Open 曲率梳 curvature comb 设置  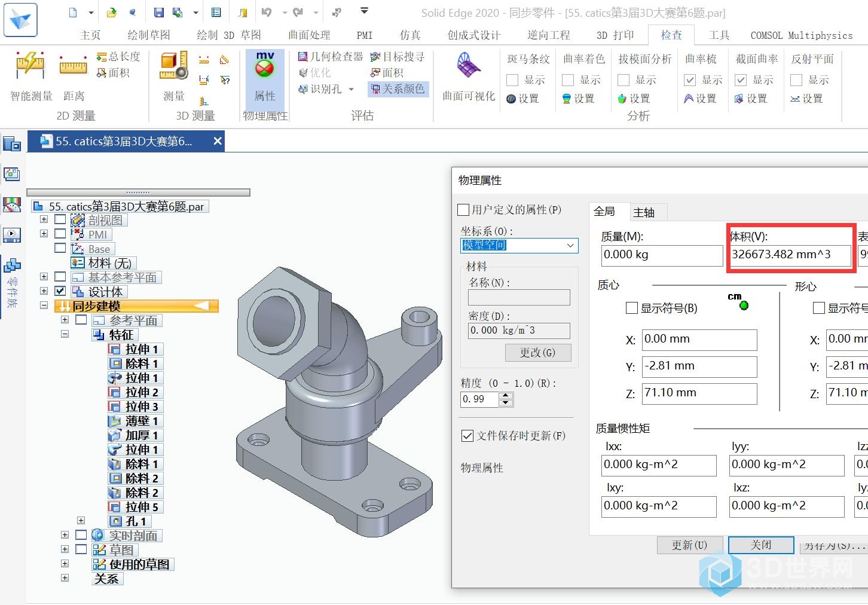coord(700,99)
